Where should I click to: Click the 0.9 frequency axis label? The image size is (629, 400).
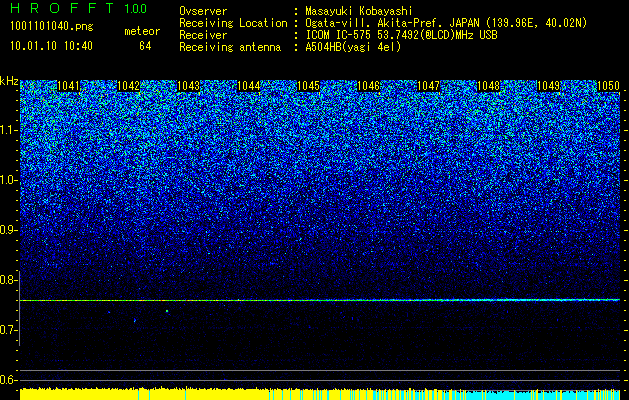click(x=8, y=230)
